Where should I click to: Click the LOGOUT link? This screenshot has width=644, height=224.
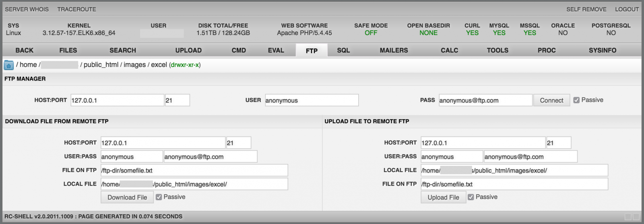click(x=627, y=9)
